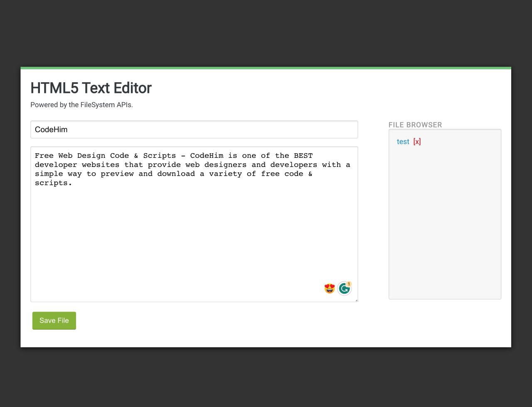Click the dark background outside the editor card

point(266,33)
